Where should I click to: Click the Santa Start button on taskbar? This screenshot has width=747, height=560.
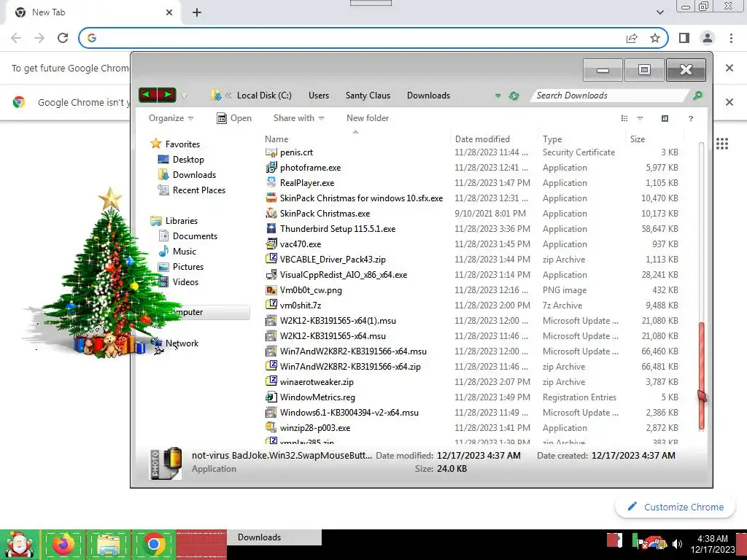(19, 544)
